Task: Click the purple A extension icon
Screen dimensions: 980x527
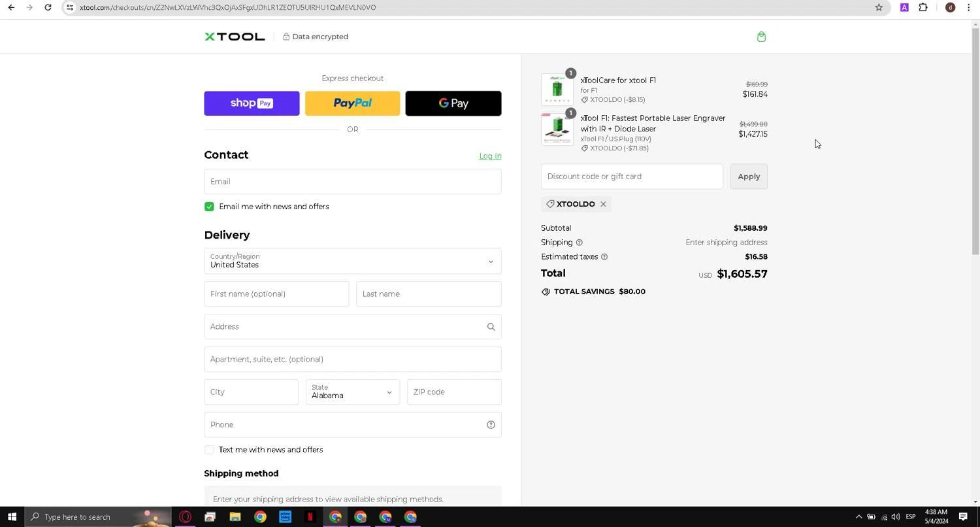Action: point(904,7)
